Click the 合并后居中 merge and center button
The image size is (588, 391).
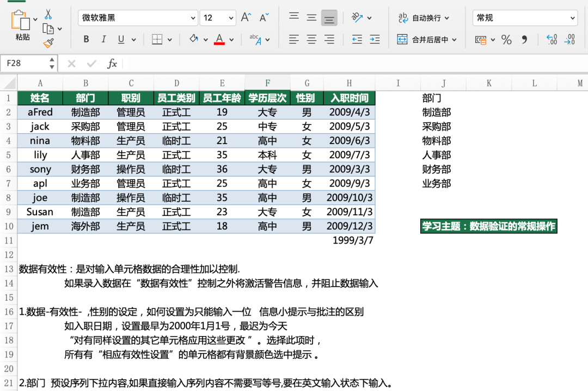[426, 39]
